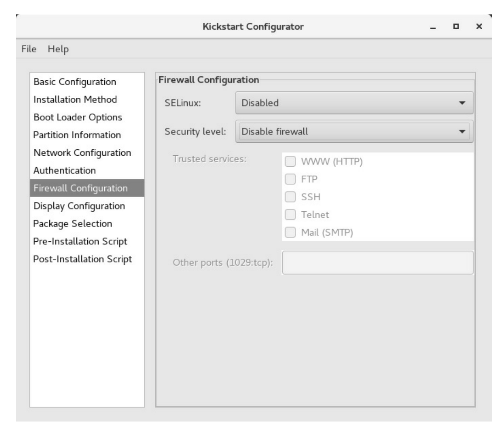Select Display Configuration in sidebar

(x=79, y=206)
